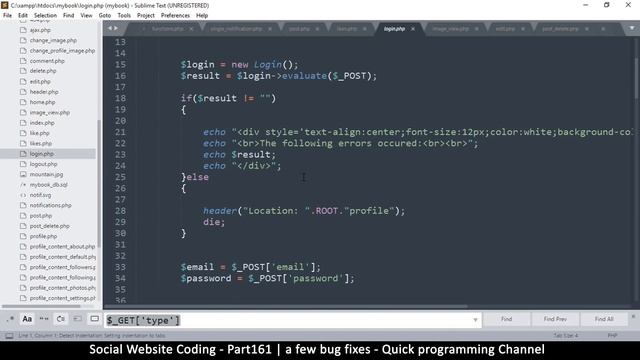This screenshot has height=360, width=640.
Task: Open profile_content_photos.php in sidebar
Action: coord(62,288)
